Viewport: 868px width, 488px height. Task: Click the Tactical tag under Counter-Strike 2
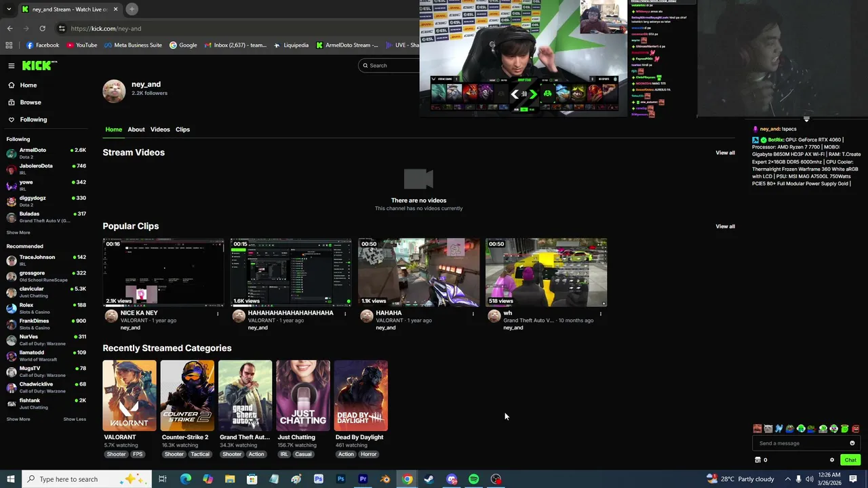(200, 454)
